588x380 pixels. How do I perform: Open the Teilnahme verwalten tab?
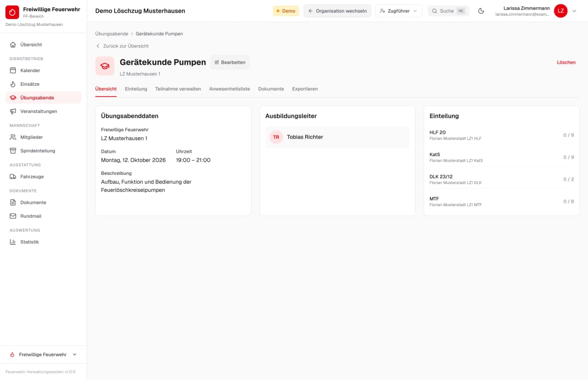pyautogui.click(x=178, y=89)
